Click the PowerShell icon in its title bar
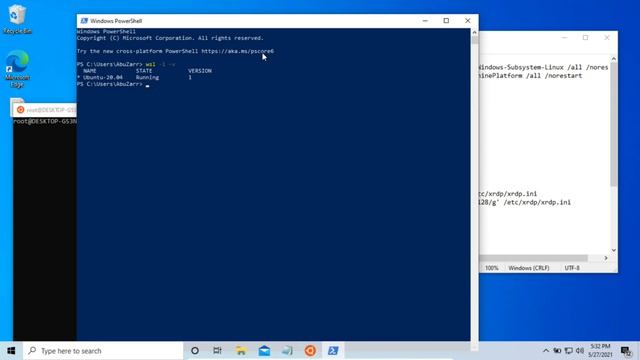This screenshot has height=360, width=640. coord(84,21)
